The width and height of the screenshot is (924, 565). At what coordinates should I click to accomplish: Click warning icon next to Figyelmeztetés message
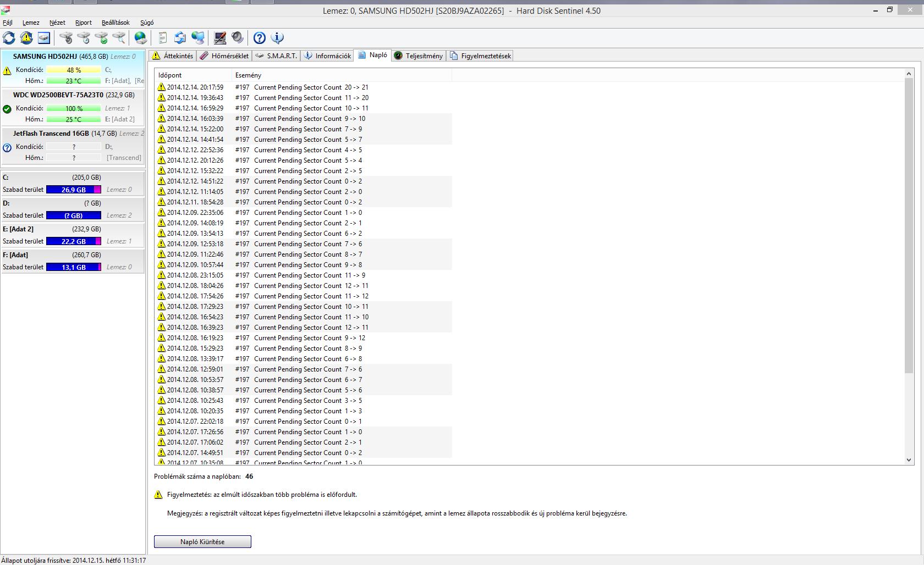pyautogui.click(x=158, y=495)
